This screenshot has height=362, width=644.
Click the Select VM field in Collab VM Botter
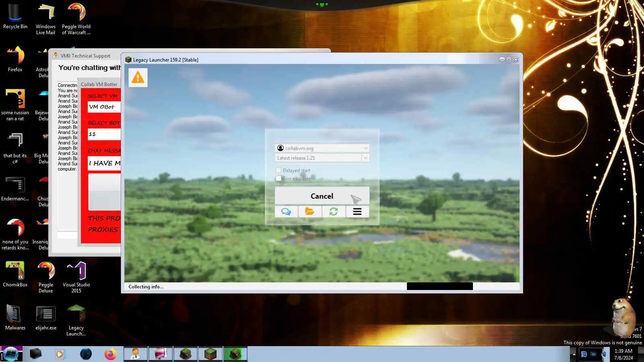pos(104,107)
